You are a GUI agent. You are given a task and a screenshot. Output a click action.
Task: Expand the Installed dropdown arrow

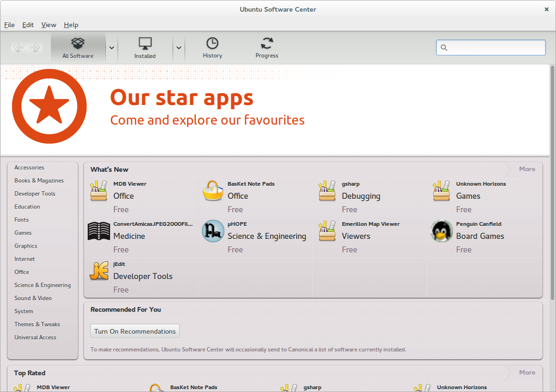click(x=179, y=48)
